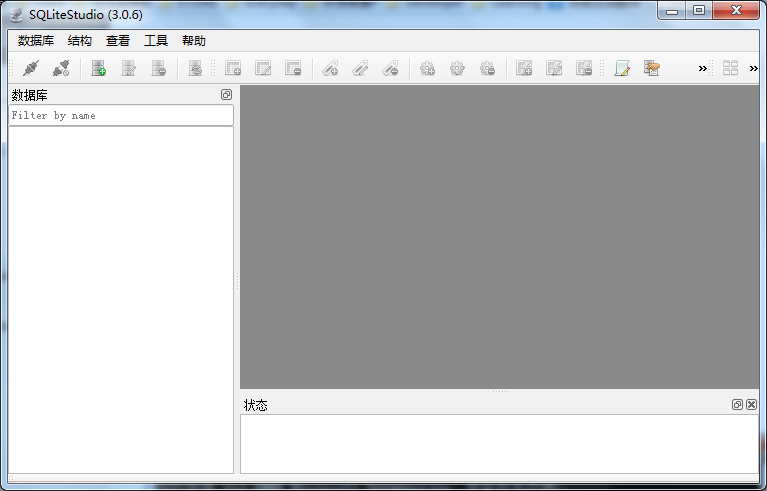Image resolution: width=767 pixels, height=491 pixels.
Task: Float the 状态 panel
Action: (x=737, y=404)
